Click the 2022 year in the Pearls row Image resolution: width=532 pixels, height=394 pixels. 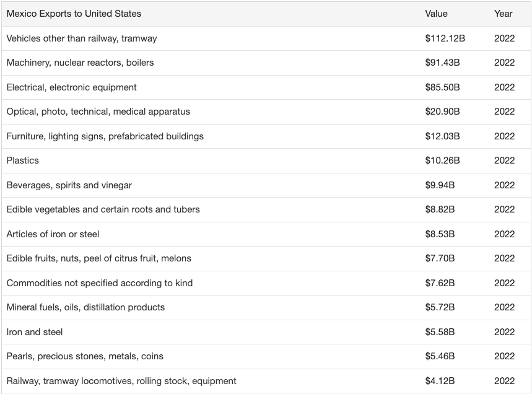pos(504,356)
